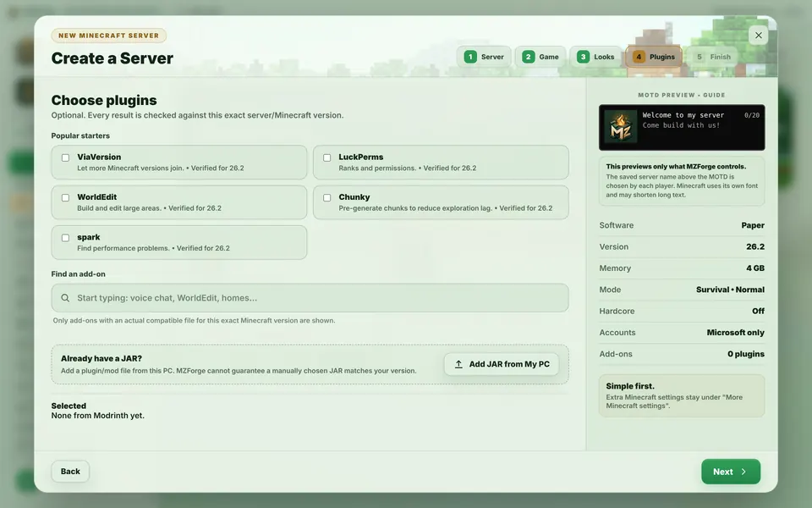Click the 'Simple first.' tip heading
Image resolution: width=812 pixels, height=508 pixels.
point(630,386)
